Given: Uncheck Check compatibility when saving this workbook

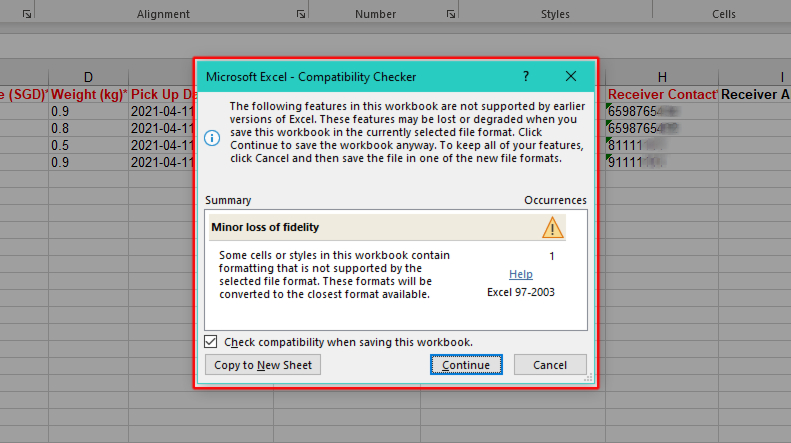Looking at the screenshot, I should click(x=211, y=342).
